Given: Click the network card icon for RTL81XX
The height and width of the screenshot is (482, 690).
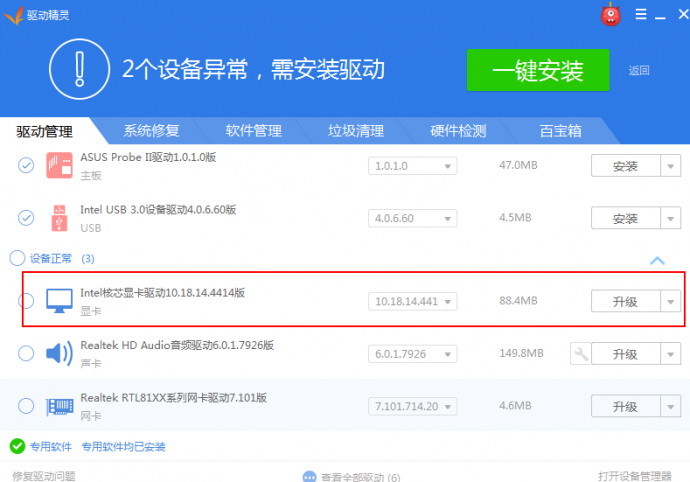Looking at the screenshot, I should [x=59, y=406].
